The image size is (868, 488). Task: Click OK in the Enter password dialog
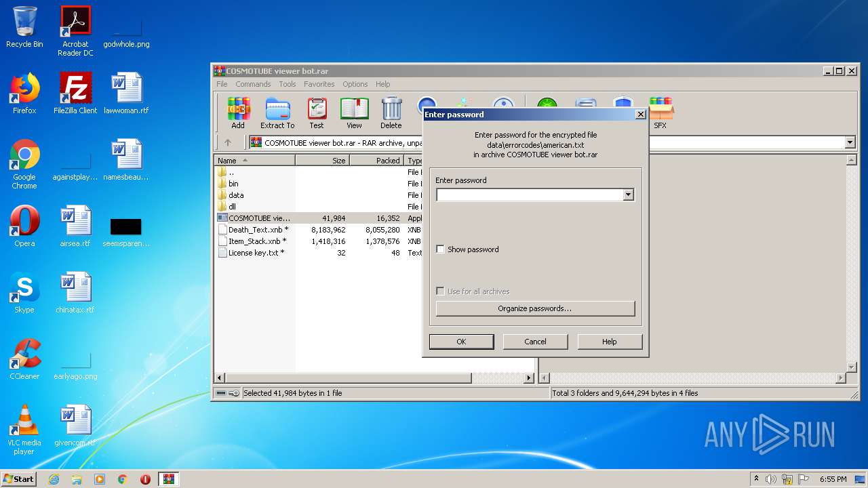point(461,342)
